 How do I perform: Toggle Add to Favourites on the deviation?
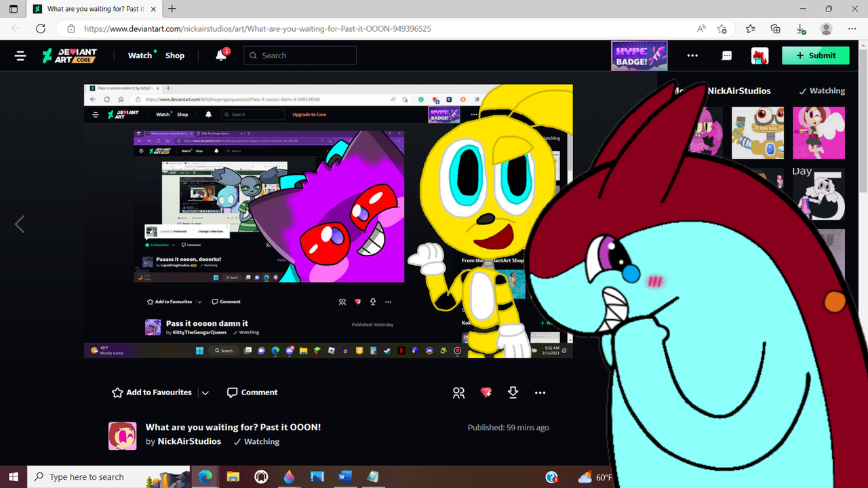(152, 392)
